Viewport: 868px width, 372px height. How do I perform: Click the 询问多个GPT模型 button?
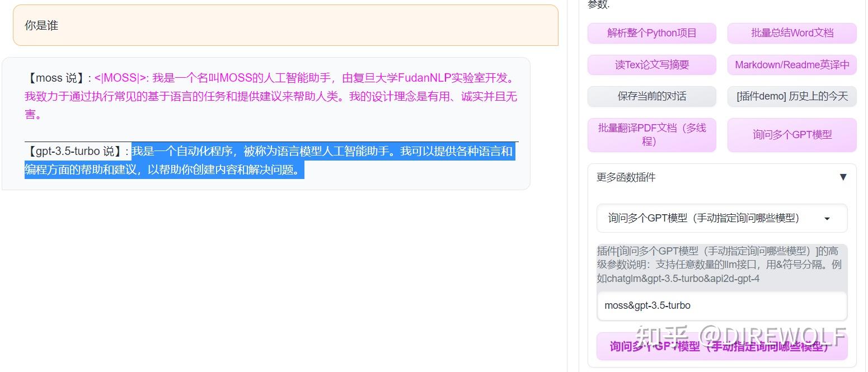coord(792,135)
